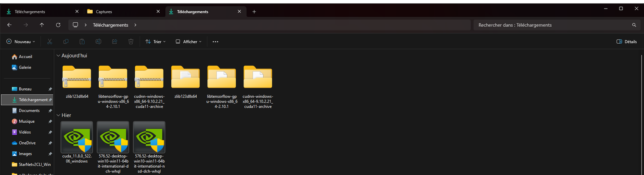Click the Téléchargements breadcrumb in address bar
Screen dimensions: 644x175
tap(110, 25)
